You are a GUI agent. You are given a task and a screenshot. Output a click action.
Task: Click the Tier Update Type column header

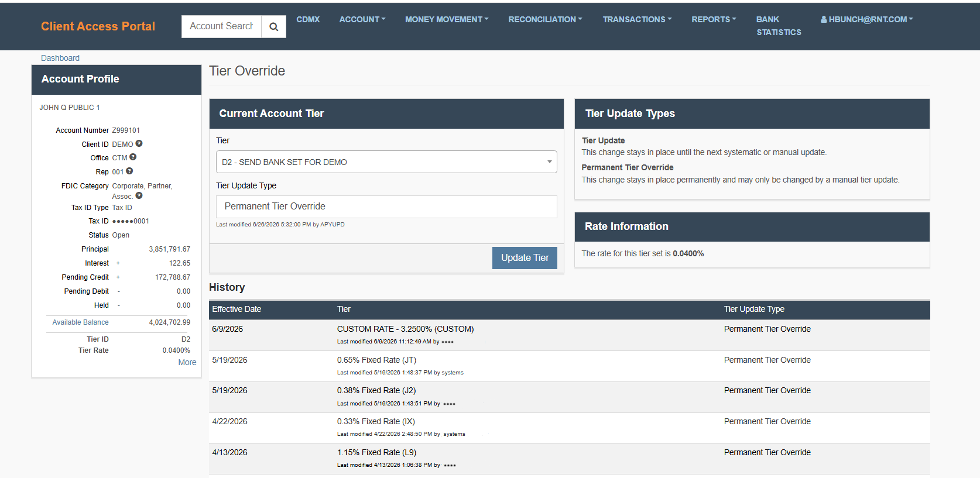coord(754,309)
